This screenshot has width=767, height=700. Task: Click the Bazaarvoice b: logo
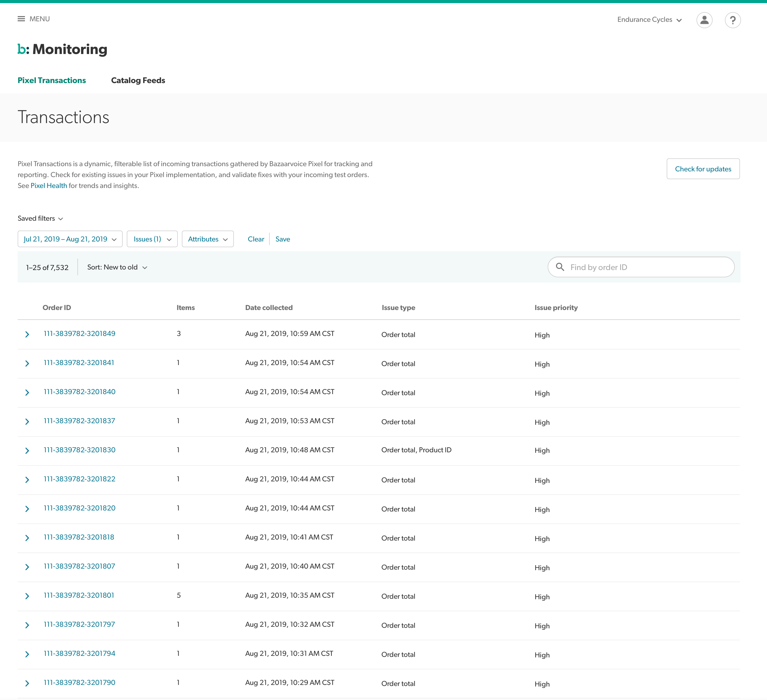pos(23,49)
